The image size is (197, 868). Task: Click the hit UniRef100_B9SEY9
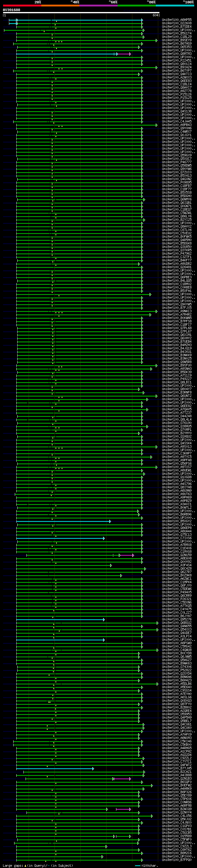[177, 40]
